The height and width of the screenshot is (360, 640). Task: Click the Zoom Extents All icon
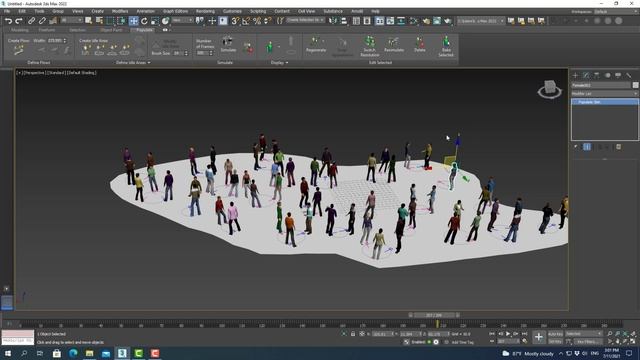pos(633,334)
